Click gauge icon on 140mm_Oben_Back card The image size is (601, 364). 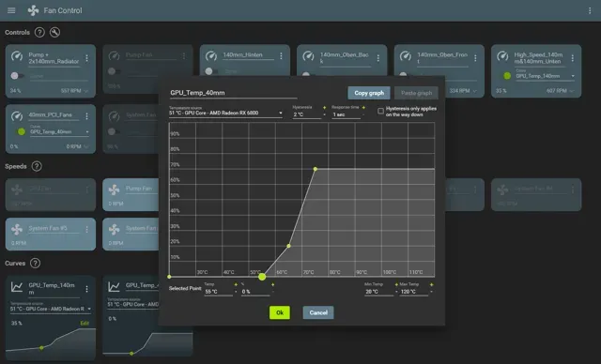click(308, 56)
